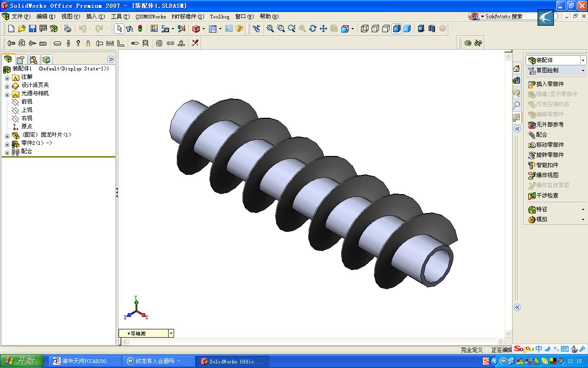Collapse the FeatureManager panel with double-arrow

tap(111, 59)
